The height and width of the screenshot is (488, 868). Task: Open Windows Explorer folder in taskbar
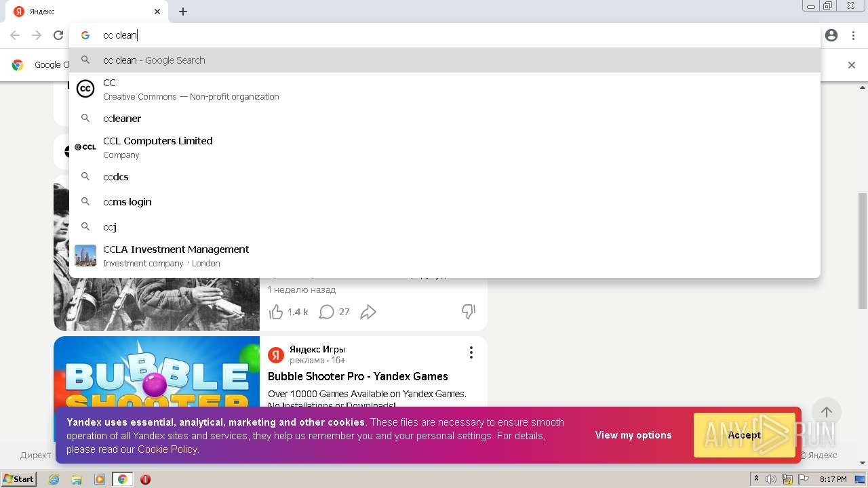point(77,479)
